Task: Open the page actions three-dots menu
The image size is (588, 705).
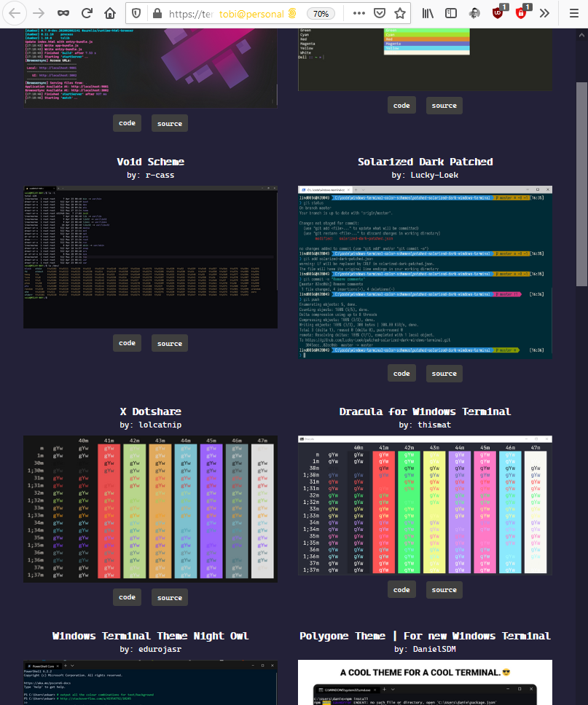Action: pyautogui.click(x=358, y=13)
